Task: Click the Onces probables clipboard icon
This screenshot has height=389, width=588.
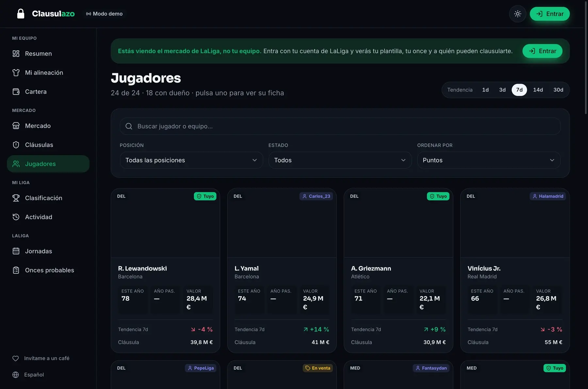Action: point(16,270)
